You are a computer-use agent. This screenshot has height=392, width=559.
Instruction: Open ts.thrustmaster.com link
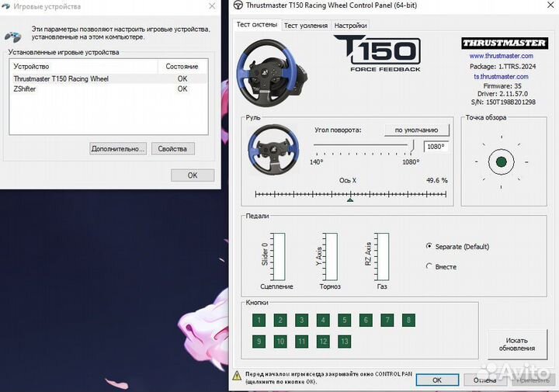tap(502, 76)
